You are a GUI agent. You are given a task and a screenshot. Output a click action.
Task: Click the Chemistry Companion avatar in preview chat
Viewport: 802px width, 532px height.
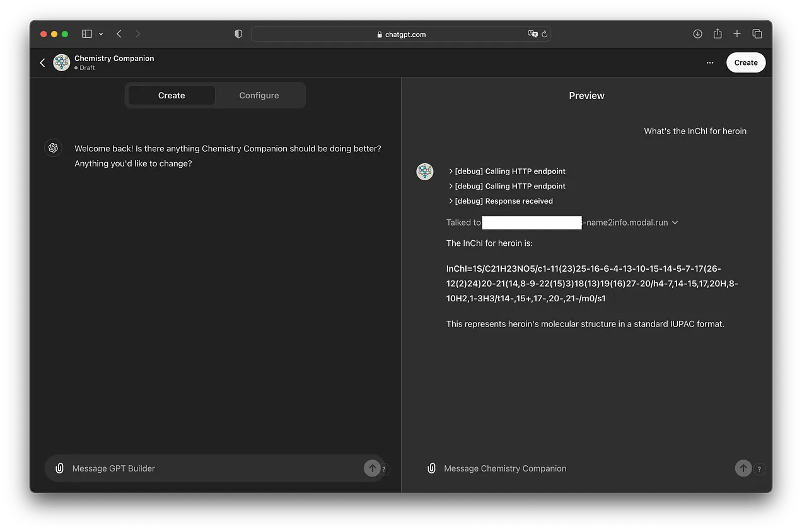coord(425,171)
